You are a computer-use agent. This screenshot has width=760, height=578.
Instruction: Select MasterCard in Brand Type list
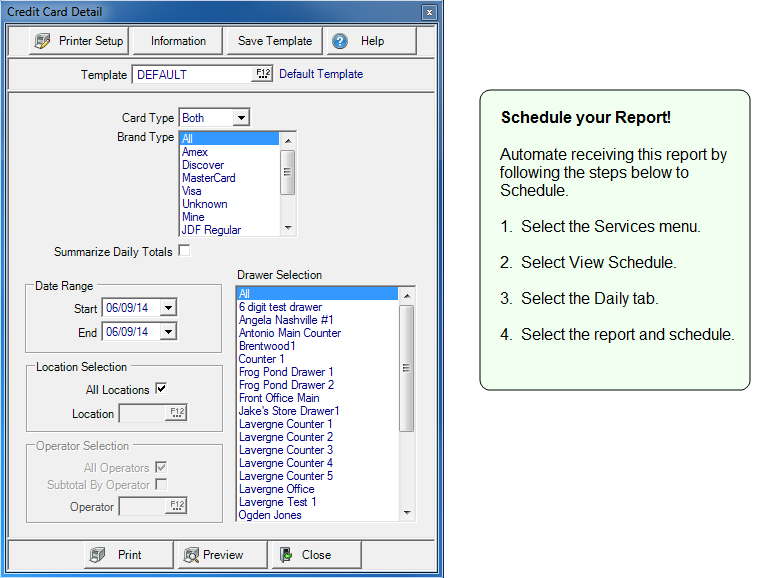(208, 178)
